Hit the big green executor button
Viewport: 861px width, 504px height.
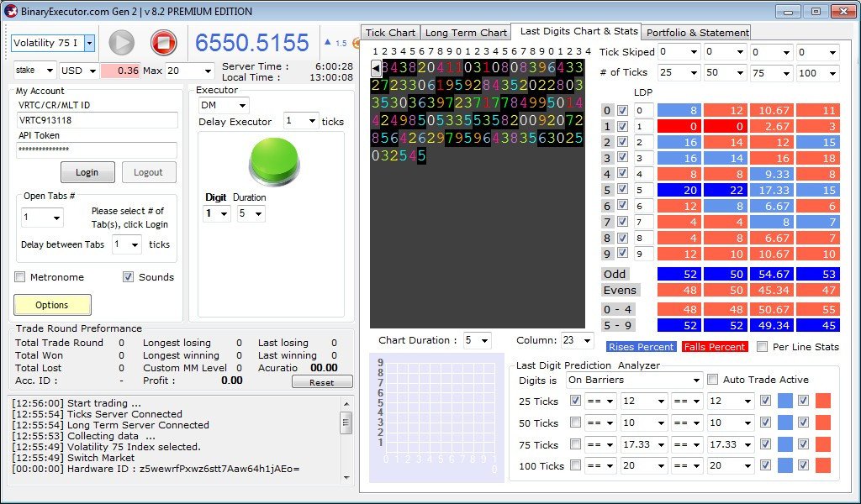274,160
